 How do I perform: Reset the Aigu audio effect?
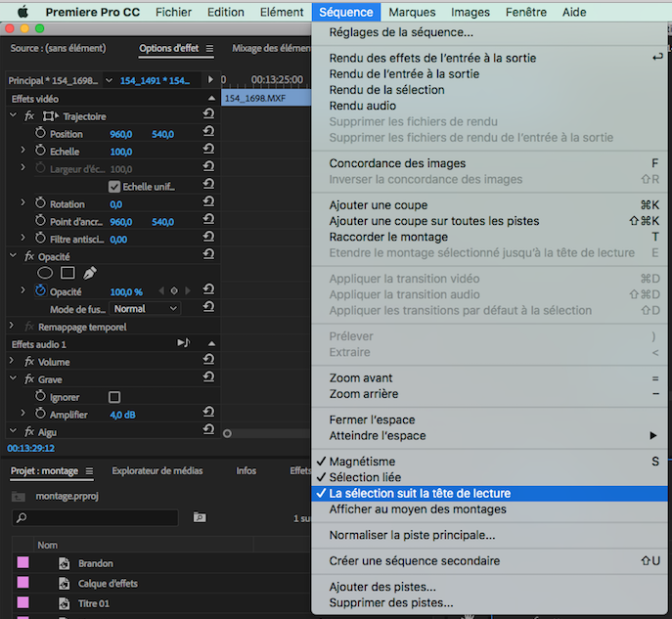click(x=208, y=429)
